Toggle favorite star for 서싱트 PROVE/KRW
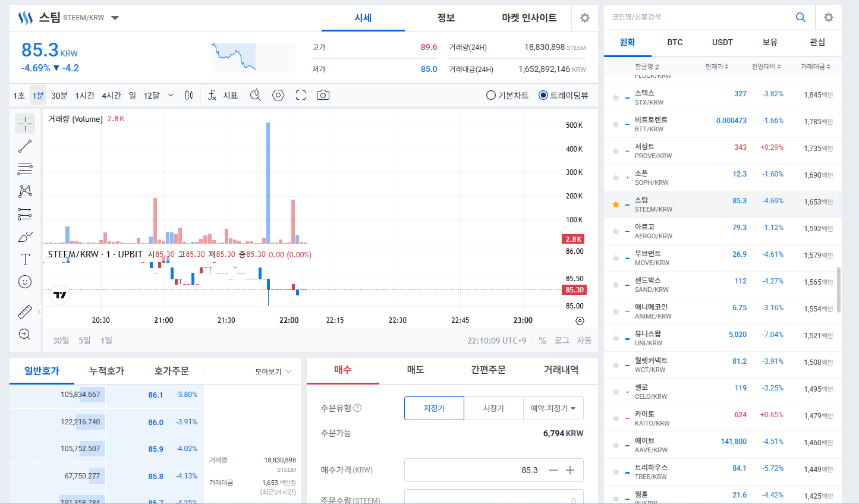The image size is (859, 504). 616,151
